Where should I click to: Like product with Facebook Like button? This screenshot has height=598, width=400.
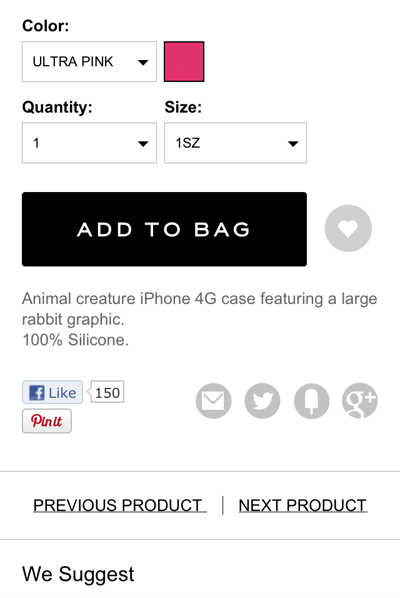click(52, 392)
